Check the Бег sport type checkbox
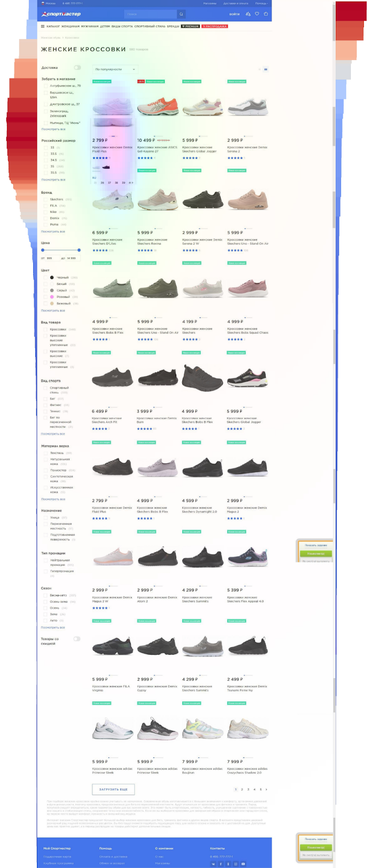The width and height of the screenshot is (378, 868). pyautogui.click(x=46, y=399)
